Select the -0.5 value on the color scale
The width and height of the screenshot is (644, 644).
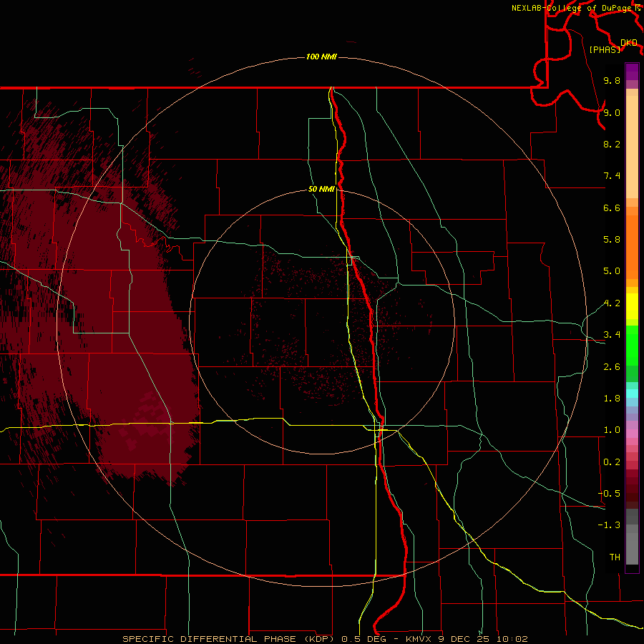click(x=609, y=494)
